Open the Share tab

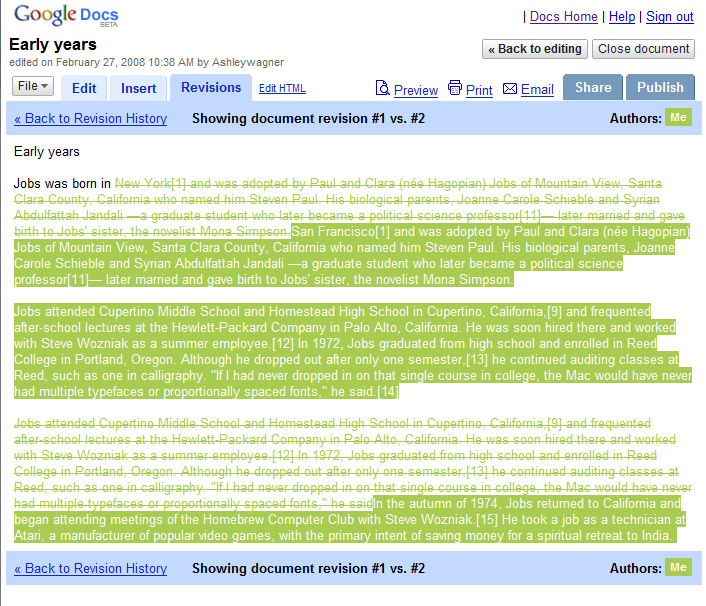[593, 87]
